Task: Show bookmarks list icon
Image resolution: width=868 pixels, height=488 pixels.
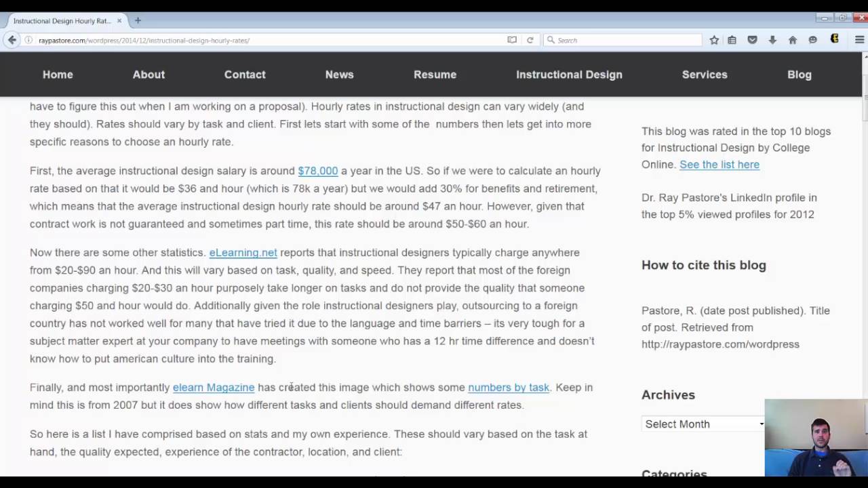Action: click(x=732, y=40)
